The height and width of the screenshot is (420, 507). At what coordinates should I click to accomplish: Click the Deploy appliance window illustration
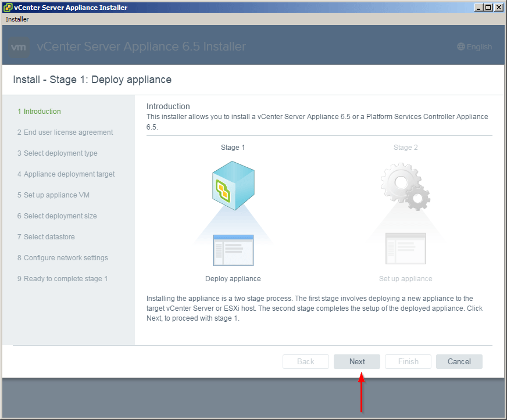point(233,249)
